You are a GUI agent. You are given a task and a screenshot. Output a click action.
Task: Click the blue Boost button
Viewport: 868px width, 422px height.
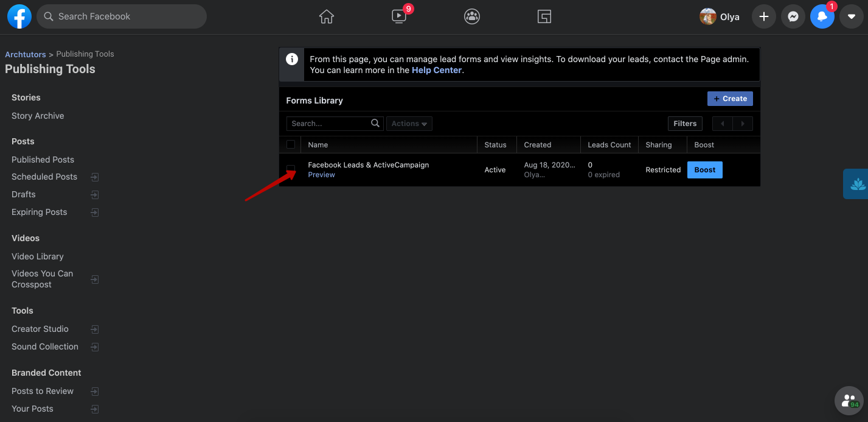pyautogui.click(x=705, y=170)
